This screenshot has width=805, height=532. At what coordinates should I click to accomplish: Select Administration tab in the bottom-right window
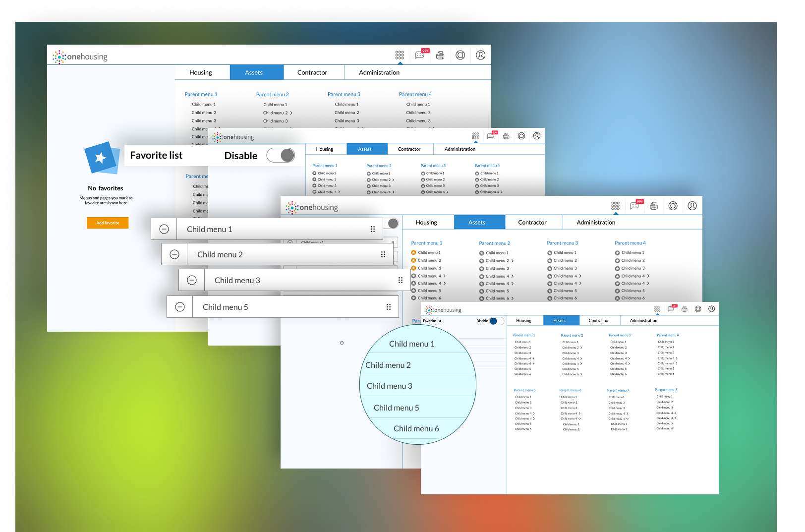tap(643, 321)
